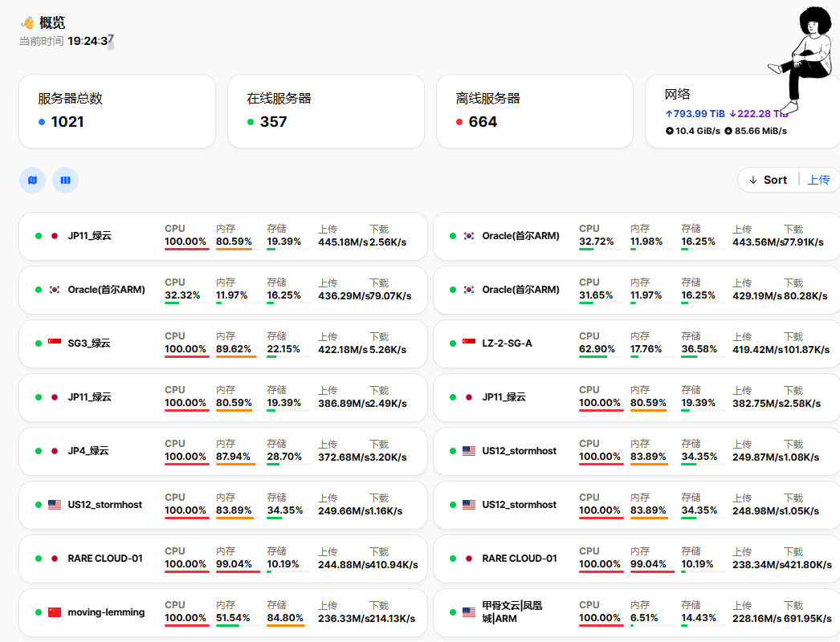Image resolution: width=840 pixels, height=642 pixels.
Task: Select the 服务器总数 1021 card
Action: pos(117,111)
